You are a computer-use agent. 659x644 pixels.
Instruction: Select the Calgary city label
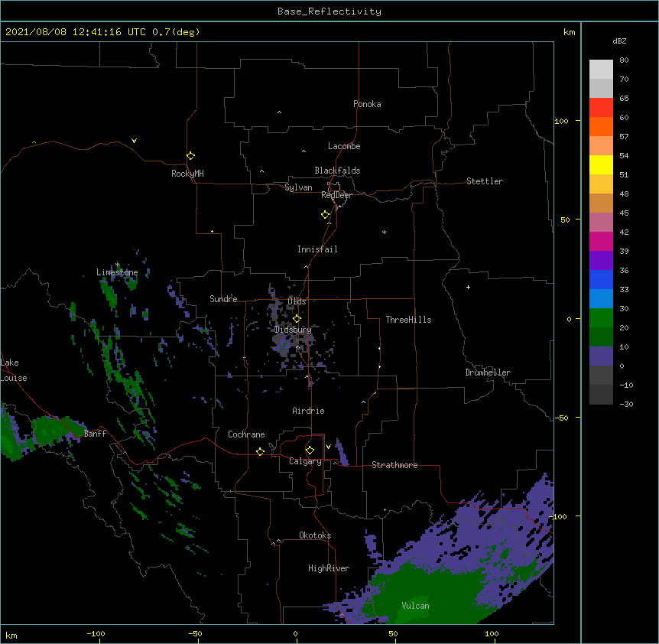tap(306, 461)
